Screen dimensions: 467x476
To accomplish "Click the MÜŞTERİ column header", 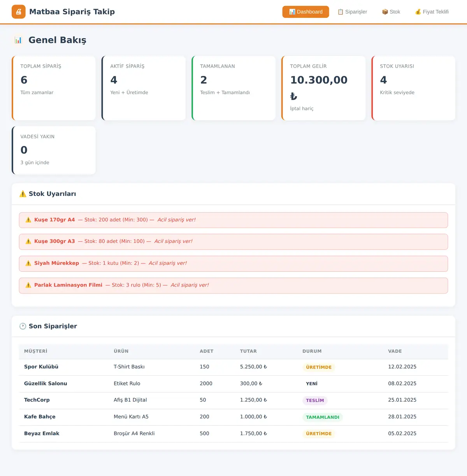I will point(36,351).
